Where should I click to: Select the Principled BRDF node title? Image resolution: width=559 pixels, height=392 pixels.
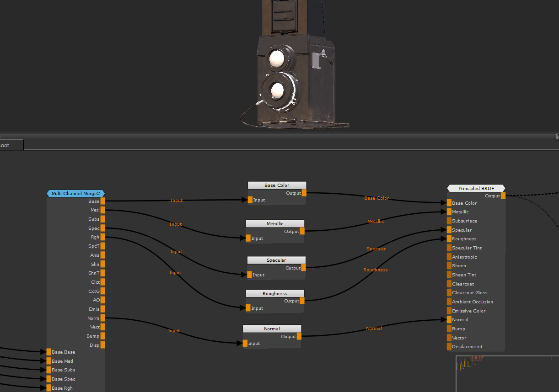(476, 188)
